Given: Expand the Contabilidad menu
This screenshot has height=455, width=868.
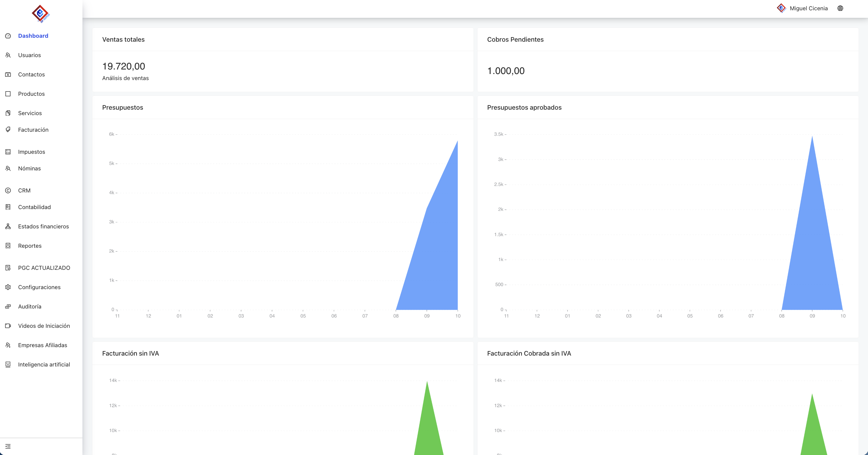Looking at the screenshot, I should 34,207.
